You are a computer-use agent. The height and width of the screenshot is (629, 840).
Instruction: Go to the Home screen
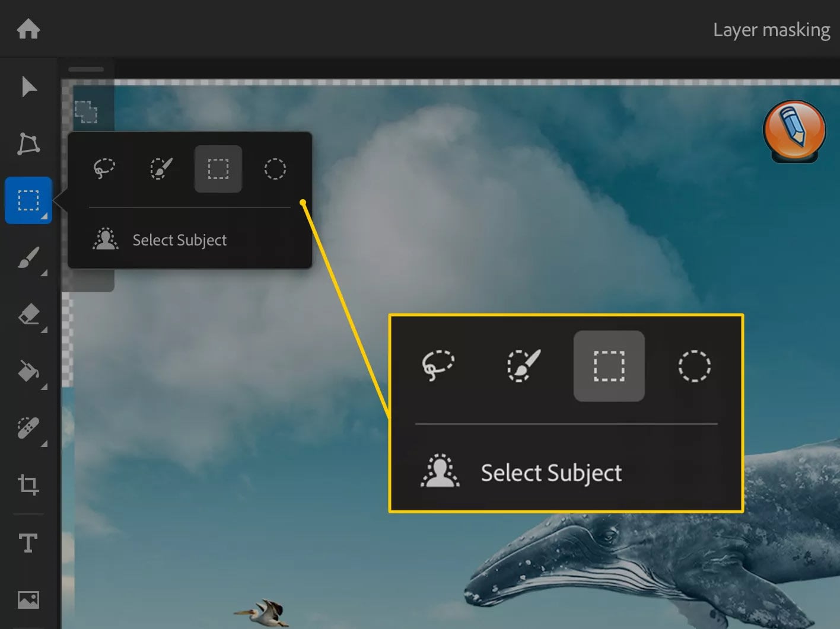click(x=28, y=28)
